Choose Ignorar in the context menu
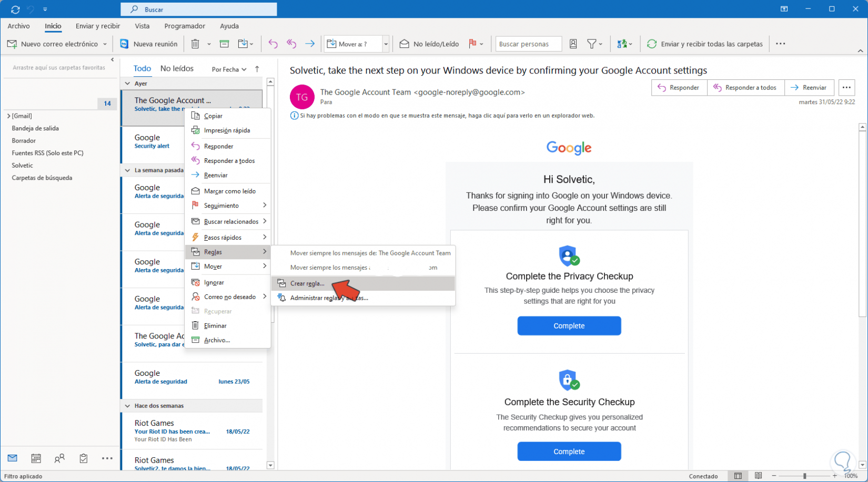The height and width of the screenshot is (482, 868). (228, 282)
